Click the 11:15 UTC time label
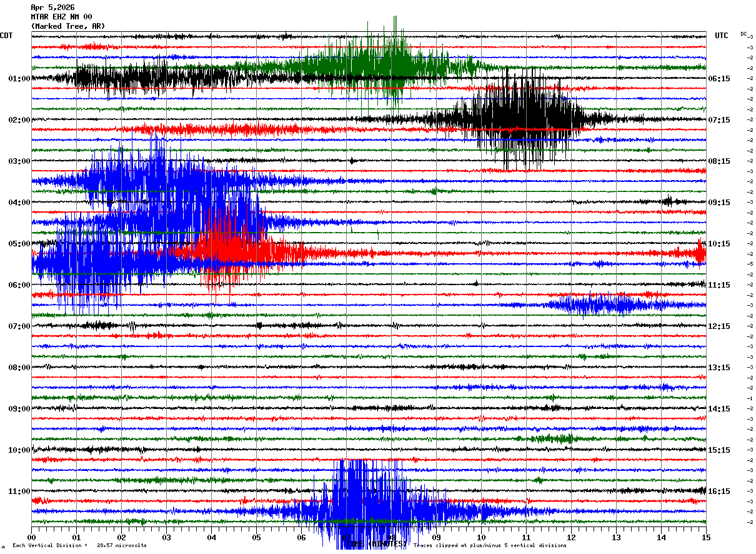The height and width of the screenshot is (554, 756). [x=719, y=285]
